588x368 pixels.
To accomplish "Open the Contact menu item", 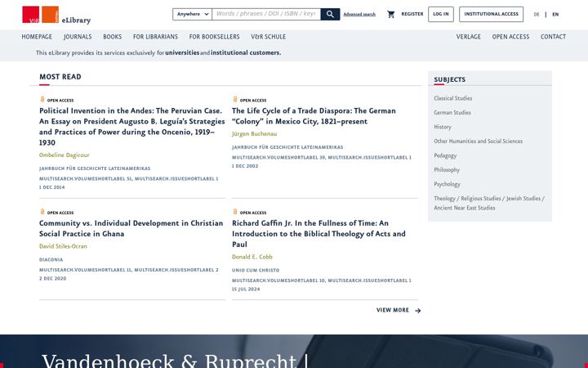I will coord(553,37).
